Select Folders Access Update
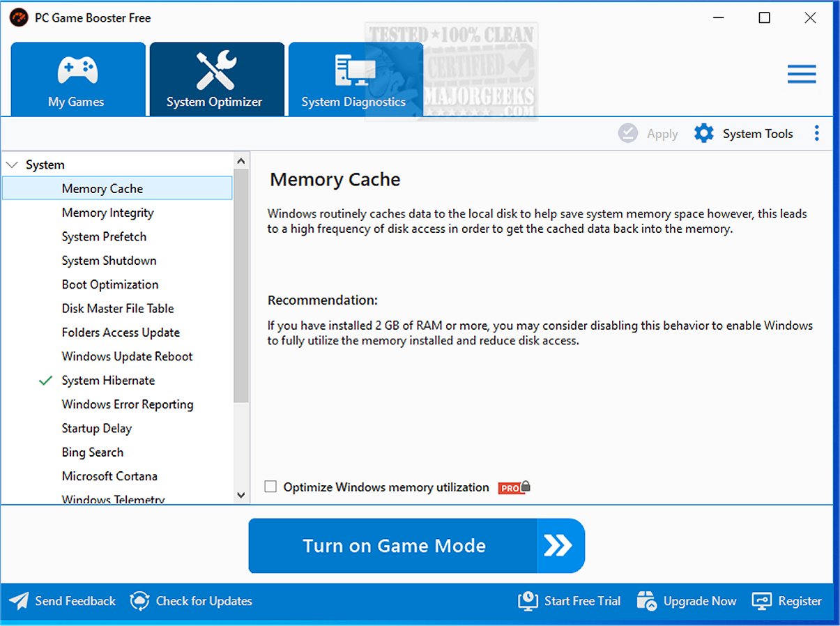 121,333
